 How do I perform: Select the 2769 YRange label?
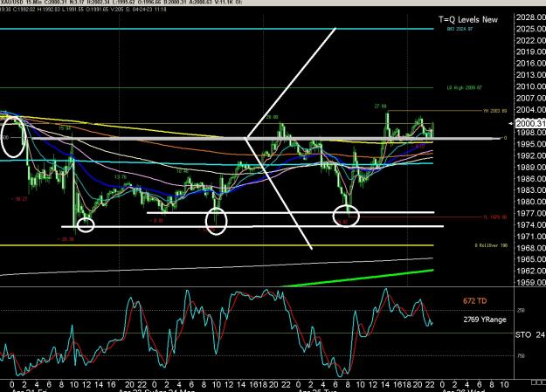pyautogui.click(x=485, y=320)
